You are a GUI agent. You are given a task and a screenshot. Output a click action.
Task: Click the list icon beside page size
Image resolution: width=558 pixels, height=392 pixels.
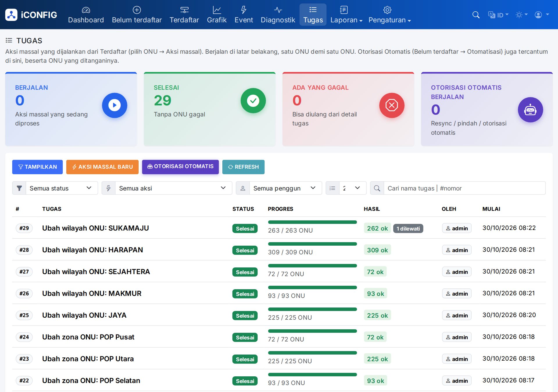tap(332, 188)
